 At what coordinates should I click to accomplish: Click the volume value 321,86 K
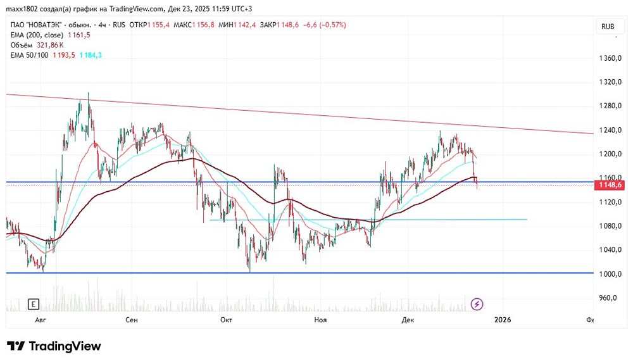pos(50,45)
